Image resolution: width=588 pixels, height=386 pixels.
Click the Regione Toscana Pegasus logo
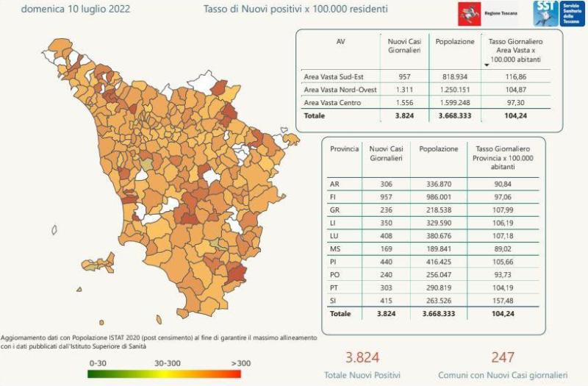(x=465, y=13)
